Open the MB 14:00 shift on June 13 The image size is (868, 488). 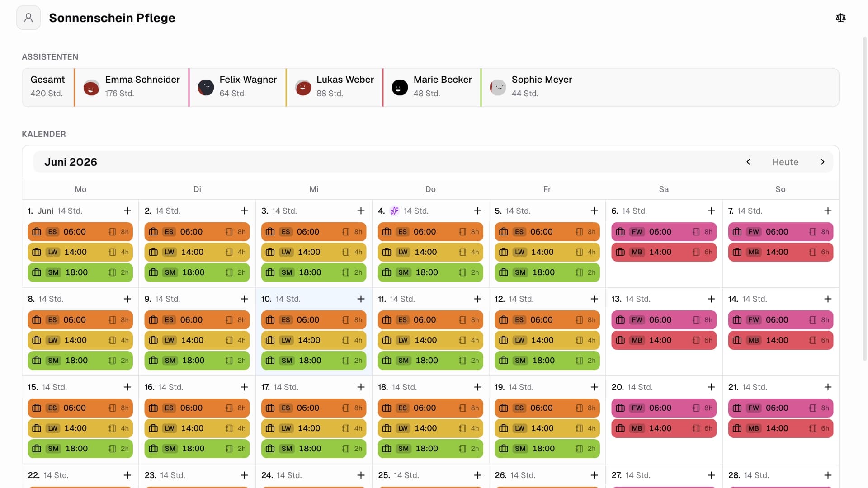(x=664, y=340)
